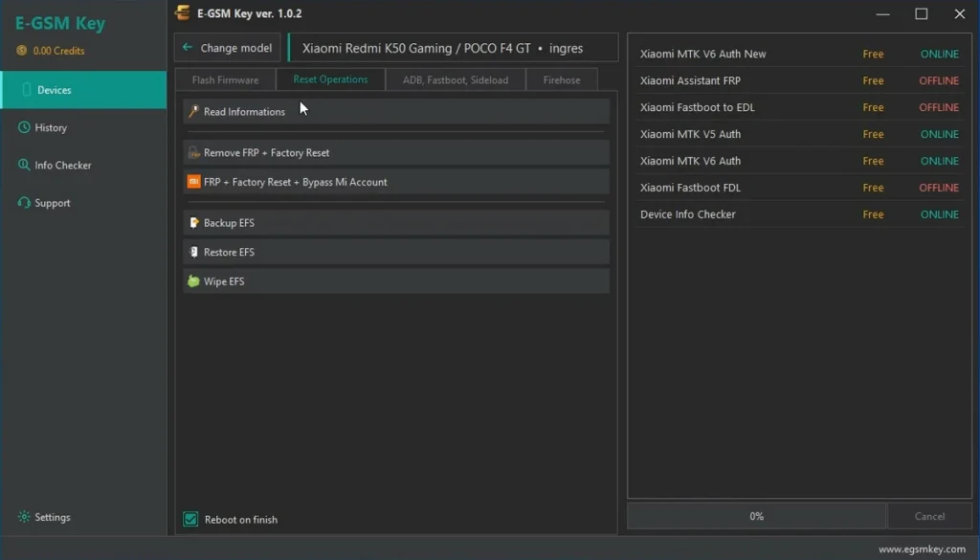The image size is (980, 560).
Task: Open the Firehose tab
Action: coord(561,80)
